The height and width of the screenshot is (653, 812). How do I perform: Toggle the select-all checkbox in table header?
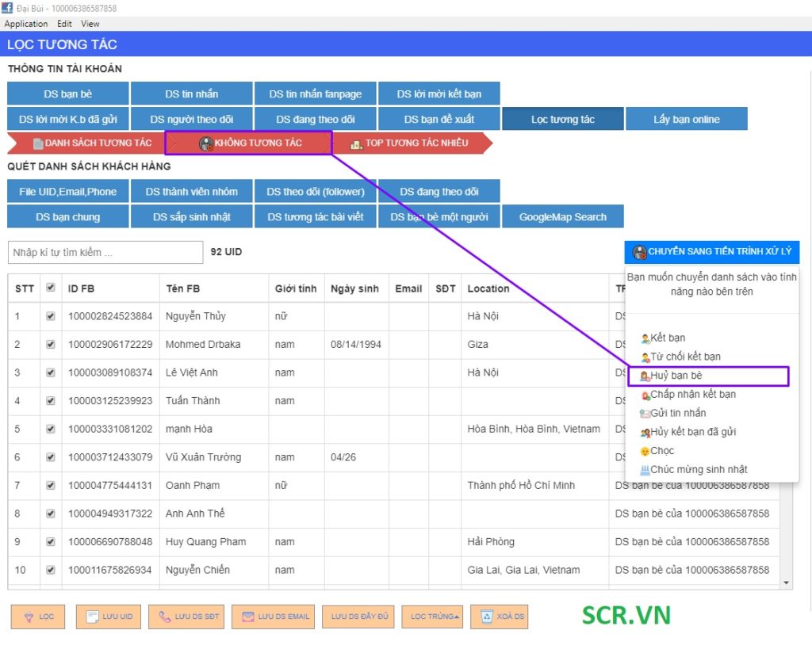pyautogui.click(x=51, y=288)
